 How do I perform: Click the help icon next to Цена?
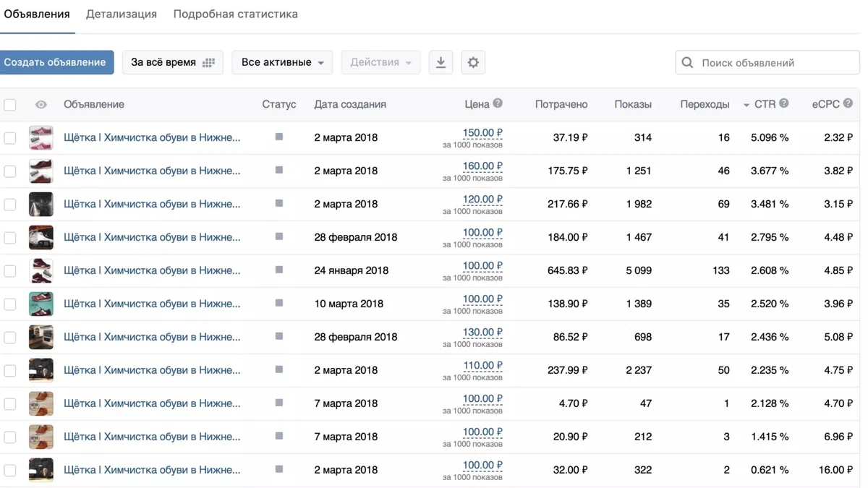(498, 103)
